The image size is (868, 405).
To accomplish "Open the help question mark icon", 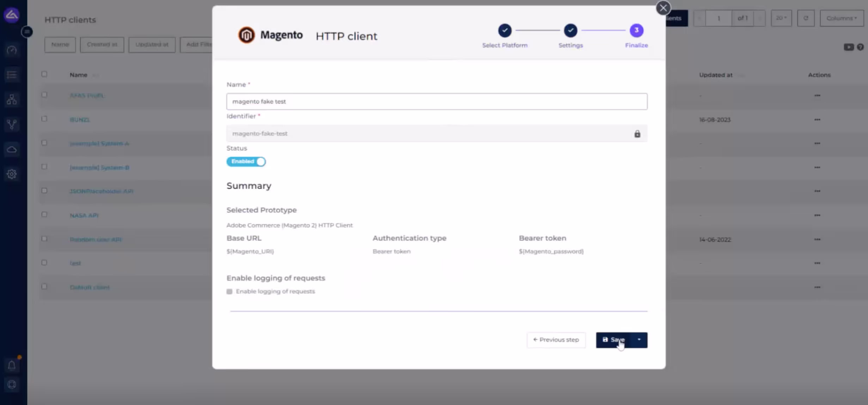I will tap(860, 47).
